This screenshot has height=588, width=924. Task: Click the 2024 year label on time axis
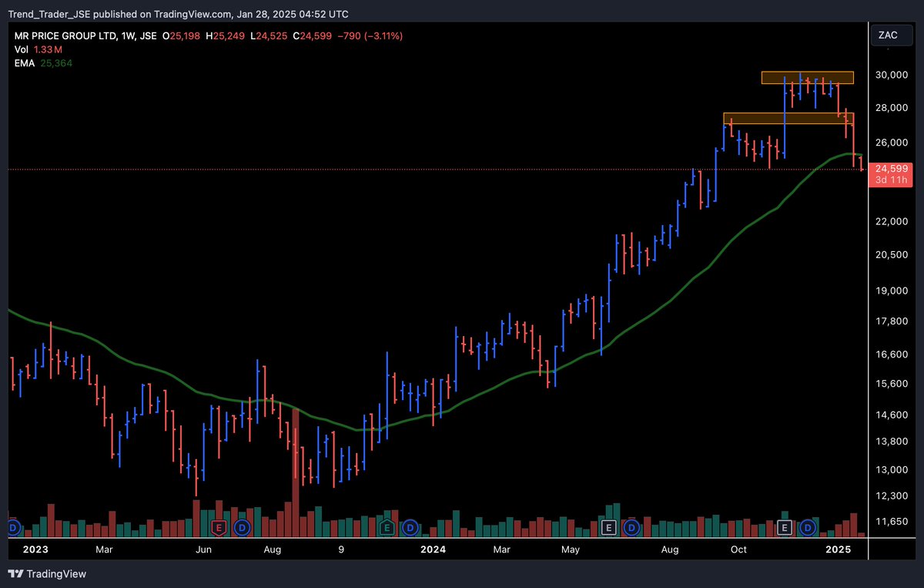pyautogui.click(x=434, y=549)
